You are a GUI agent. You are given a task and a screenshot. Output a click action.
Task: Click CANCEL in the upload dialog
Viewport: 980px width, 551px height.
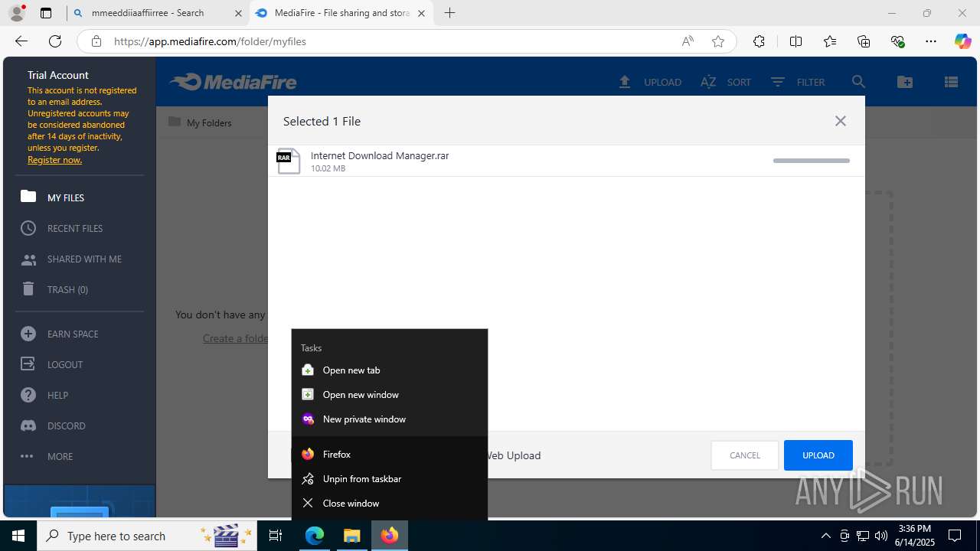tap(745, 455)
